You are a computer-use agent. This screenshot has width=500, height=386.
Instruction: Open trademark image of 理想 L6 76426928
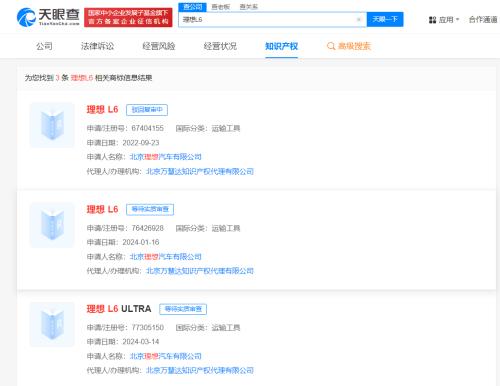pyautogui.click(x=52, y=225)
